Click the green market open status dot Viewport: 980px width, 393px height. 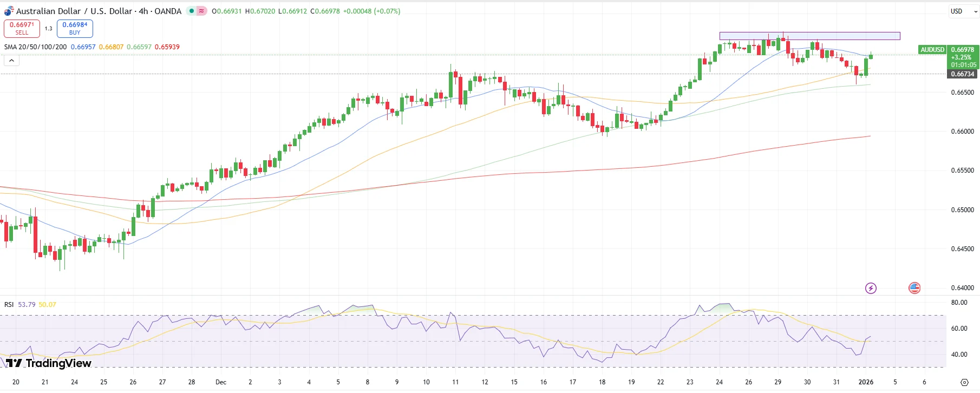coord(192,11)
